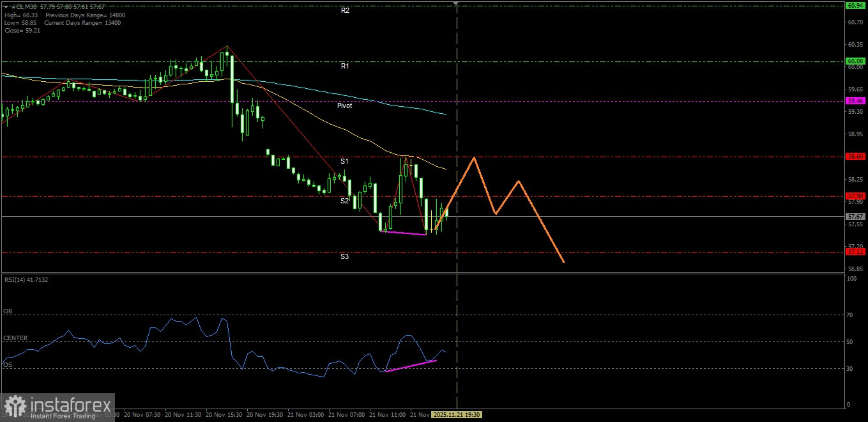Click the red 58.60 price tag
868x422 pixels.
tap(854, 157)
